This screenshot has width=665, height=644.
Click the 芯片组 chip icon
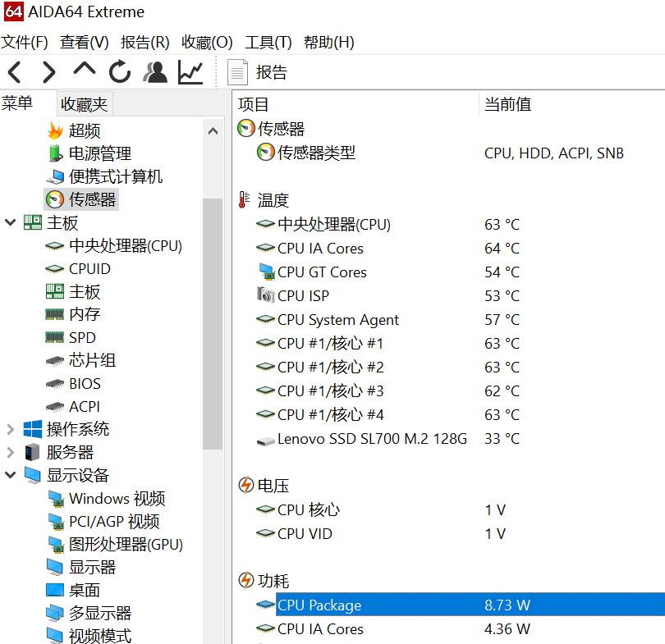55,360
